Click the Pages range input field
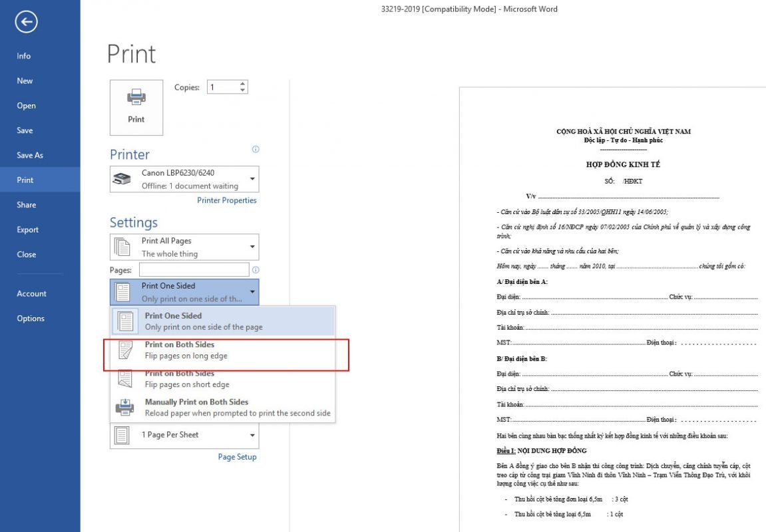766x532 pixels. pos(194,270)
